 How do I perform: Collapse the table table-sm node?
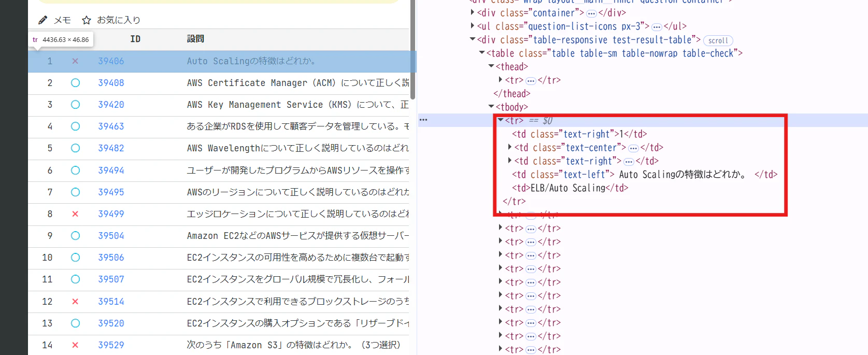click(482, 52)
